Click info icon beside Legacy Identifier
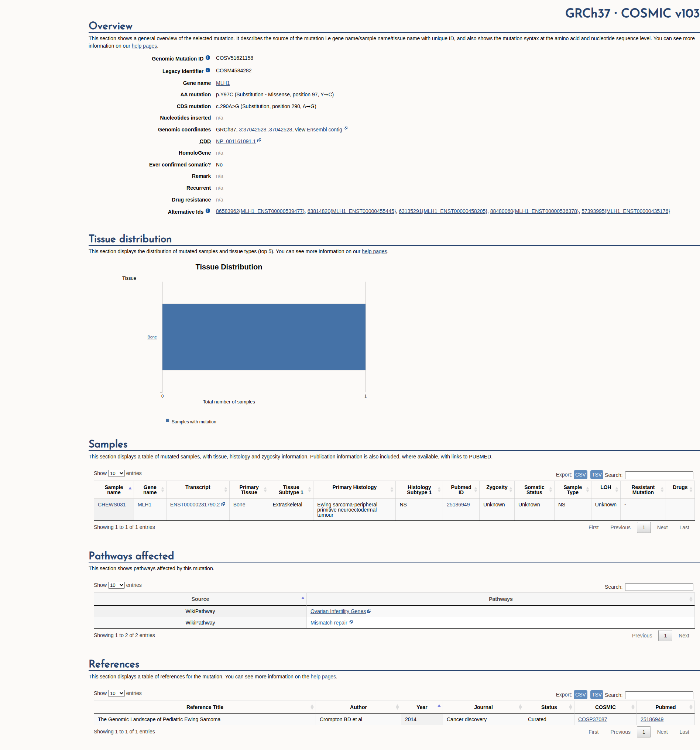The width and height of the screenshot is (700, 750). [208, 70]
